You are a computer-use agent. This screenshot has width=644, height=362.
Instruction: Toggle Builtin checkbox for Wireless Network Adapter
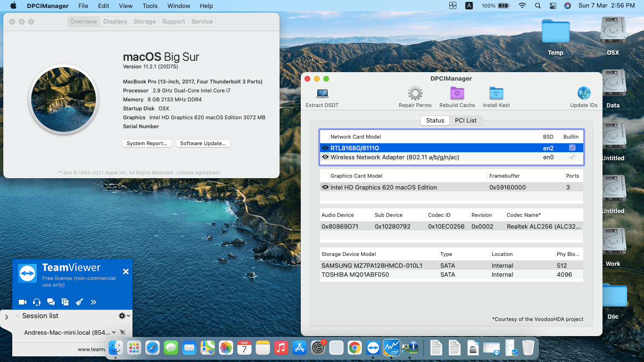tap(572, 157)
